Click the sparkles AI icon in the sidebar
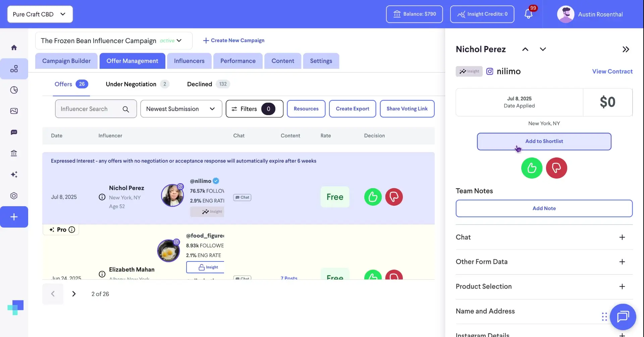644x337 pixels. 14,174
